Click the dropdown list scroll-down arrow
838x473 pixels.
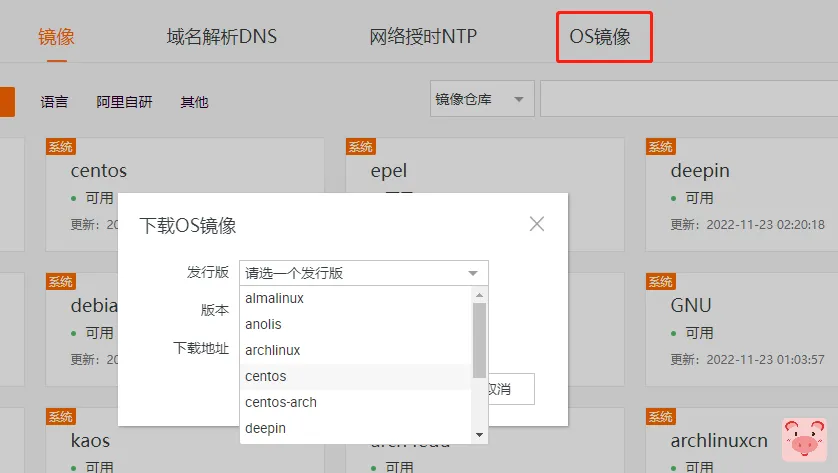tap(479, 435)
